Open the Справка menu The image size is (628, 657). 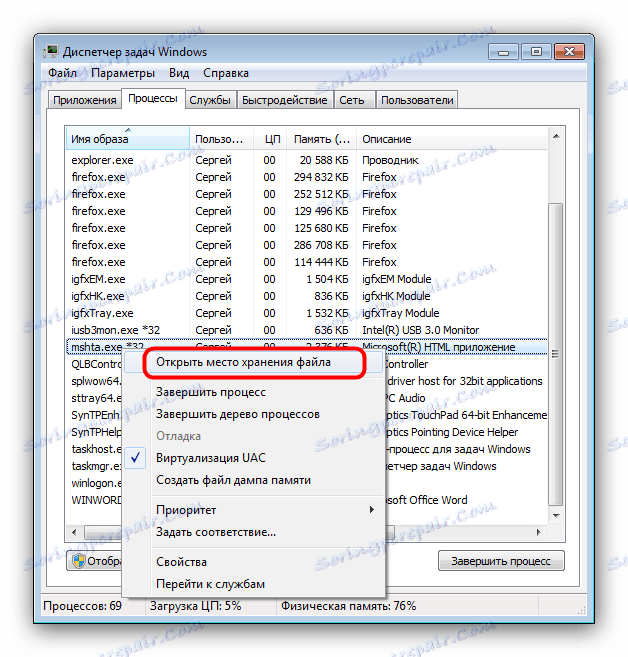pos(226,73)
